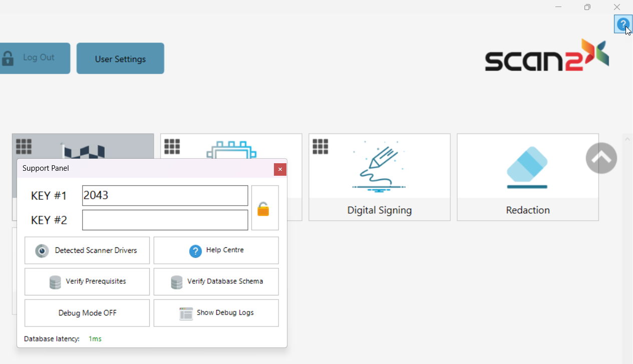Focus the KEY #2 input field
633x364 pixels.
[165, 220]
